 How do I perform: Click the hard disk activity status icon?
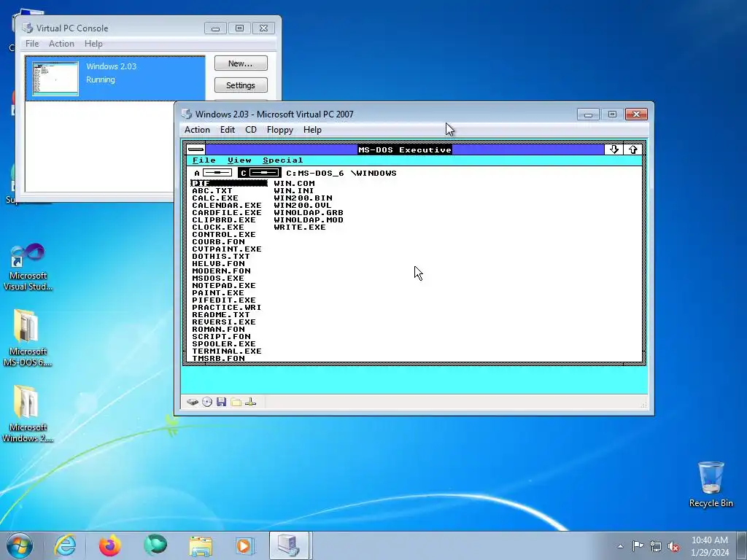(193, 402)
